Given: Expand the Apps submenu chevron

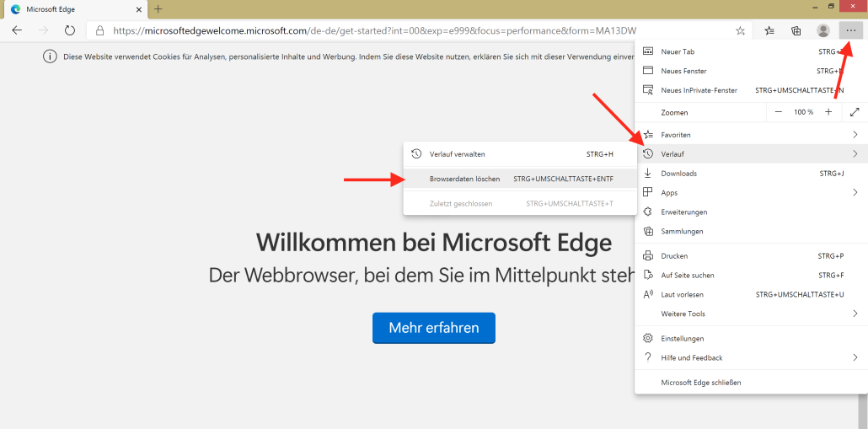Looking at the screenshot, I should 855,193.
